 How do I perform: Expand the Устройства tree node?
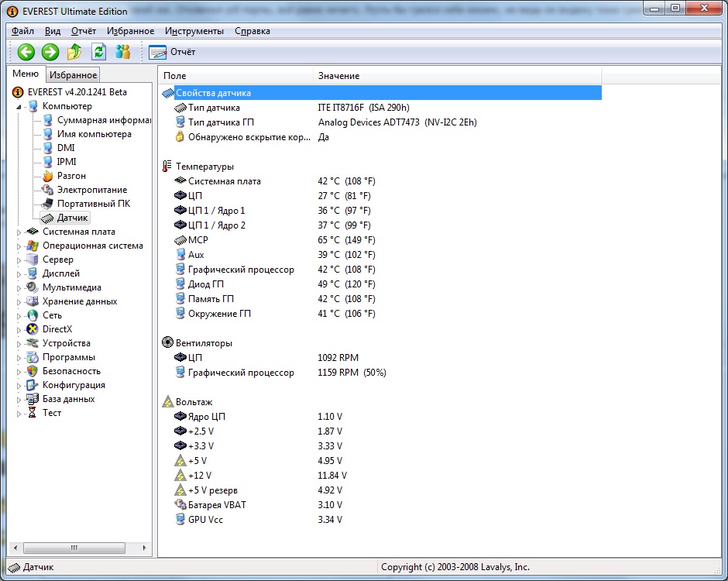point(19,344)
